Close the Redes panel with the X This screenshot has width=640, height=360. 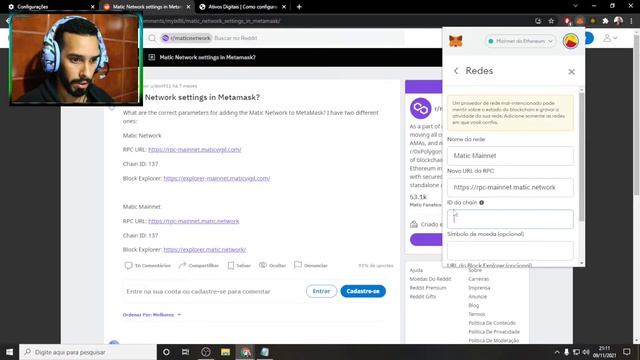[571, 72]
